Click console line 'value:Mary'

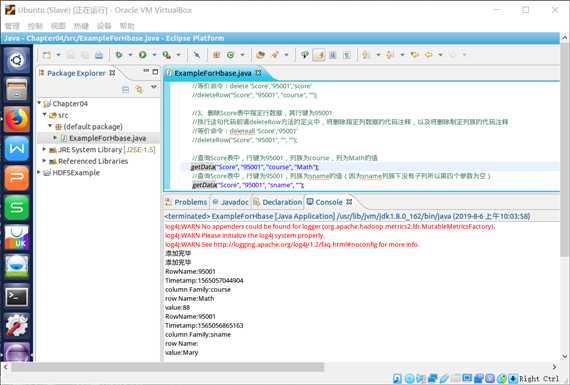click(181, 353)
